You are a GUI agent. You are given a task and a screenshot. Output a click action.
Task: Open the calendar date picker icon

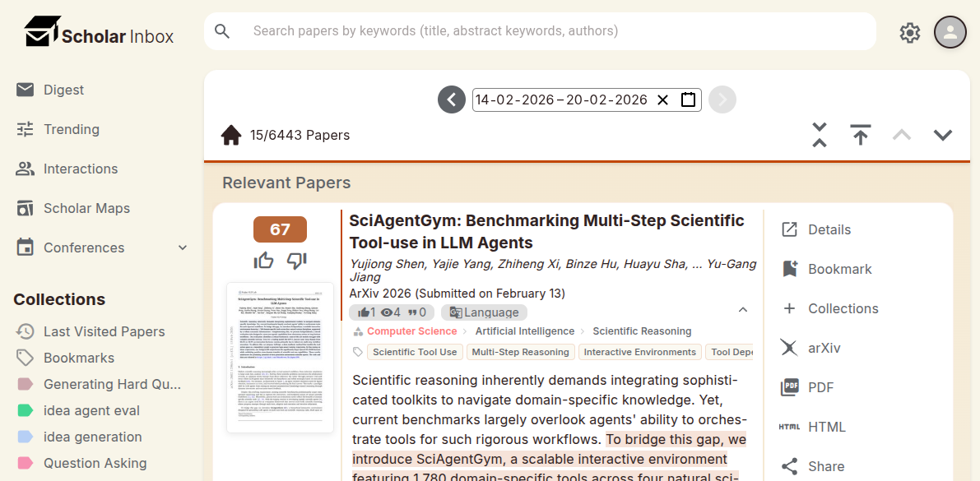[688, 100]
